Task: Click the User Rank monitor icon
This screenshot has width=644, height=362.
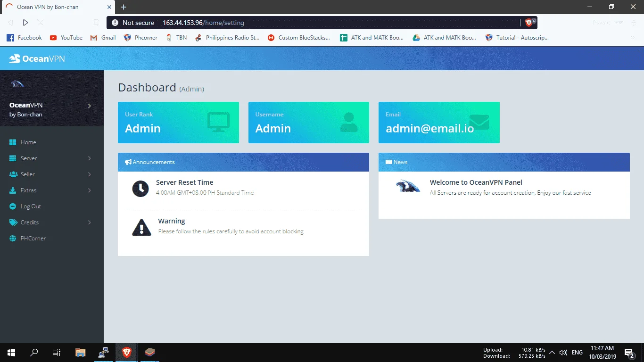Action: point(218,122)
